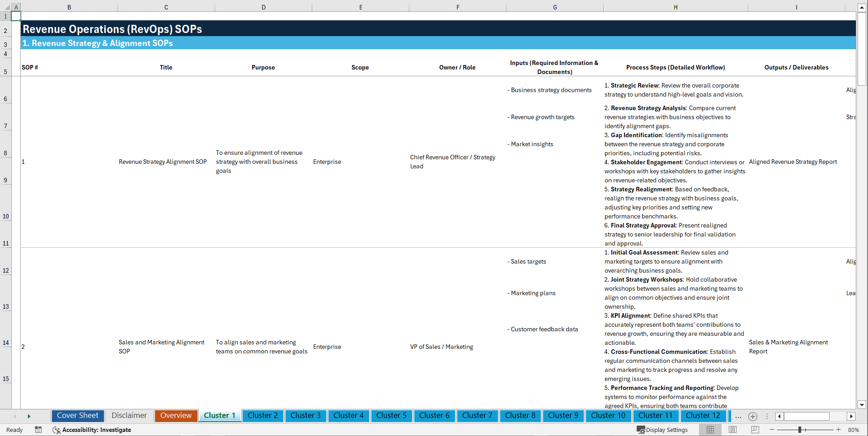This screenshot has width=868, height=436.
Task: Click the vertical scrollbar down arrow
Action: 862,405
